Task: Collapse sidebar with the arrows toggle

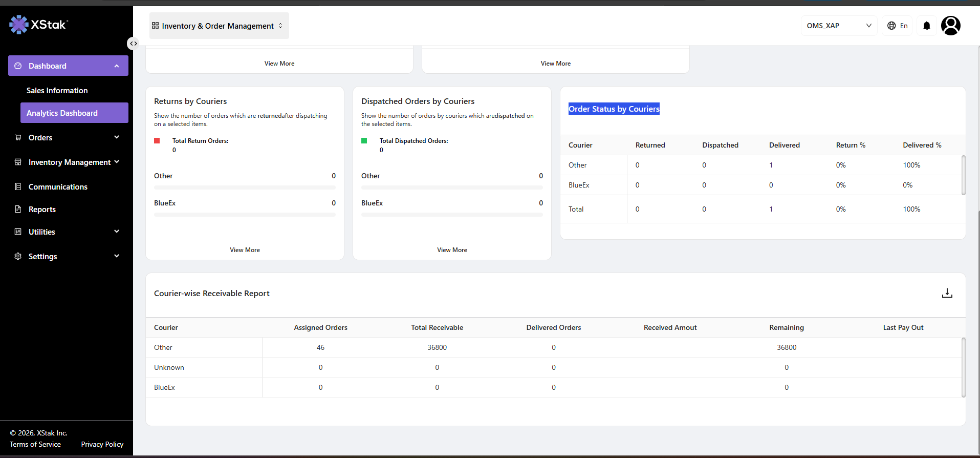Action: (133, 44)
